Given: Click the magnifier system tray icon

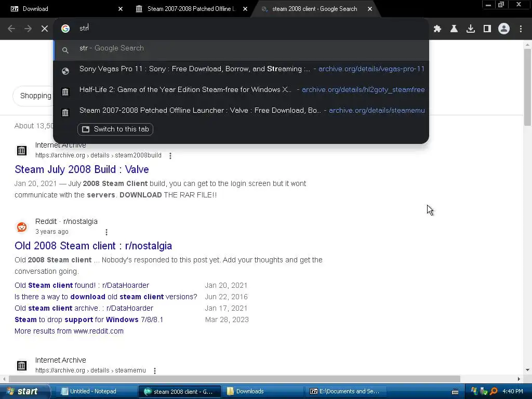Looking at the screenshot, I should point(494,392).
